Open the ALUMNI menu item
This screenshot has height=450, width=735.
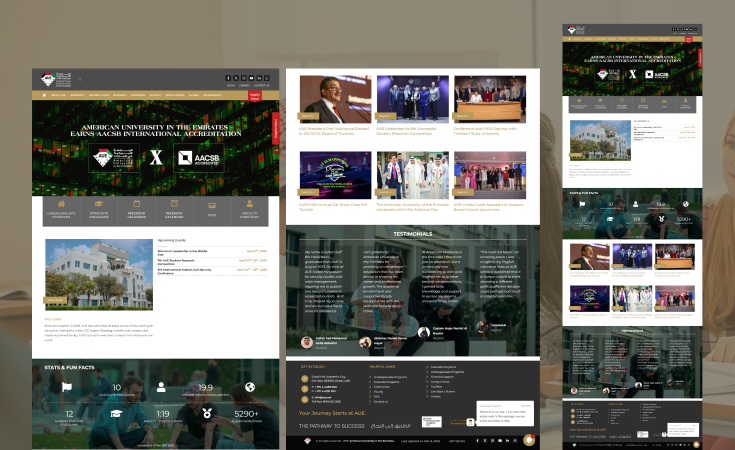[194, 95]
